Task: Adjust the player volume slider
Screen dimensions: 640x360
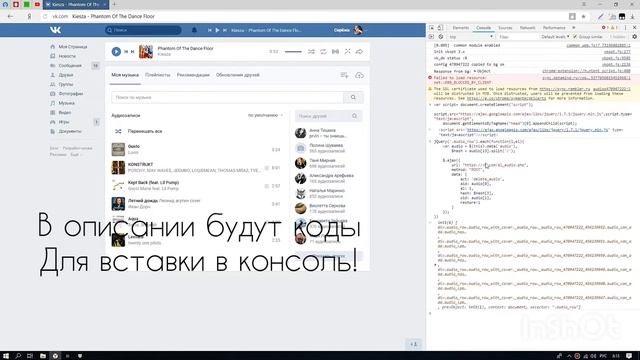Action: pyautogui.click(x=293, y=52)
